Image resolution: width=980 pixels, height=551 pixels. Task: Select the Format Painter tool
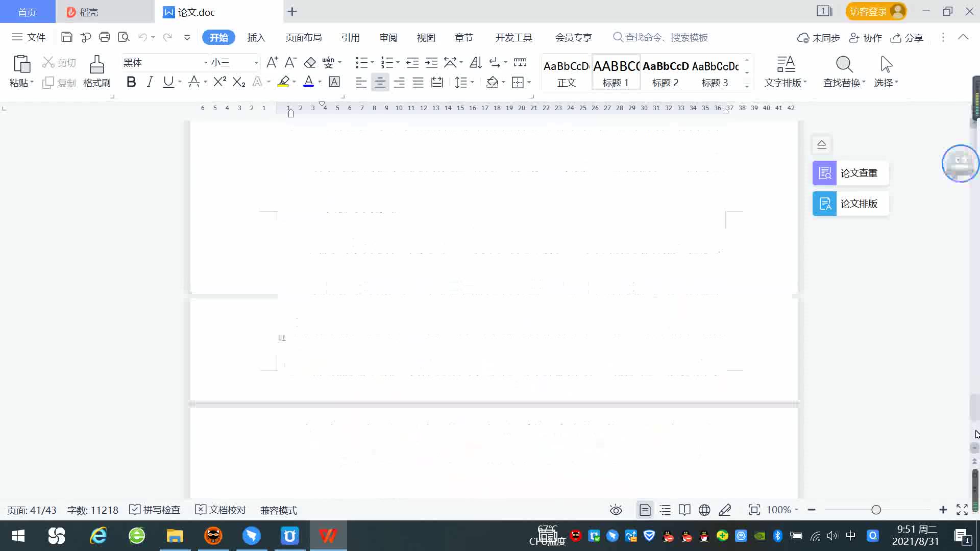pyautogui.click(x=97, y=71)
